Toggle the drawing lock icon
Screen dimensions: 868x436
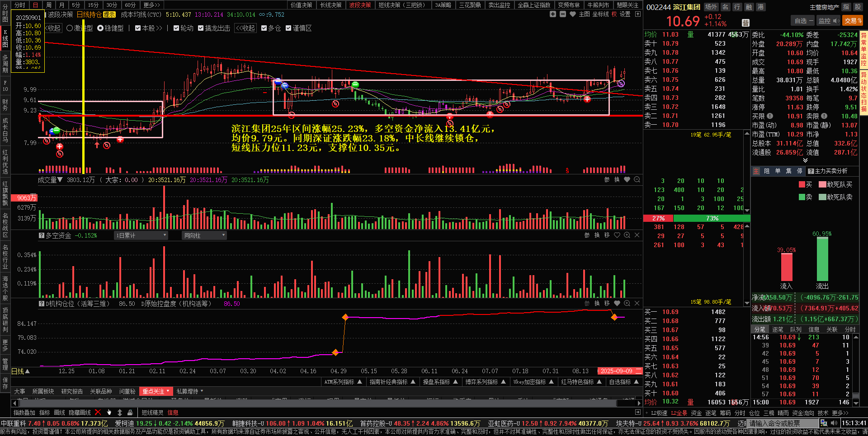[x=130, y=413]
